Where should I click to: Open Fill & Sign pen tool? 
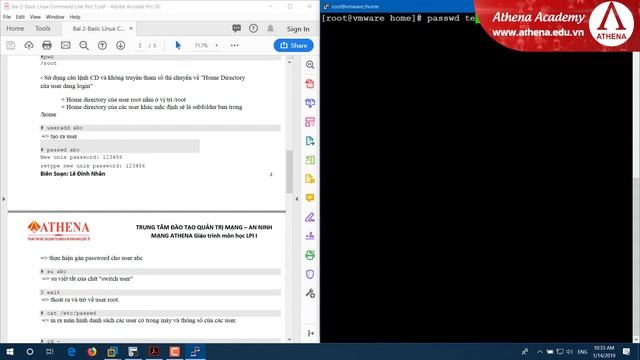tap(310, 217)
